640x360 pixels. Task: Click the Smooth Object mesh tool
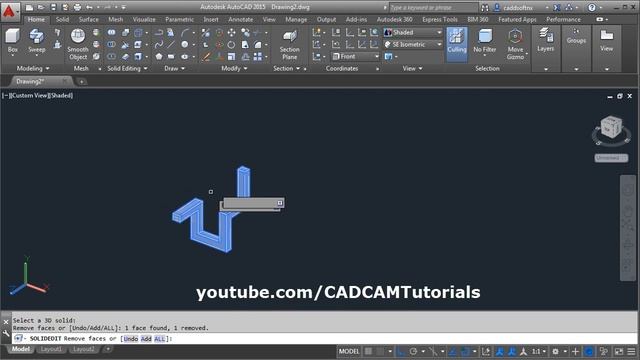click(78, 44)
